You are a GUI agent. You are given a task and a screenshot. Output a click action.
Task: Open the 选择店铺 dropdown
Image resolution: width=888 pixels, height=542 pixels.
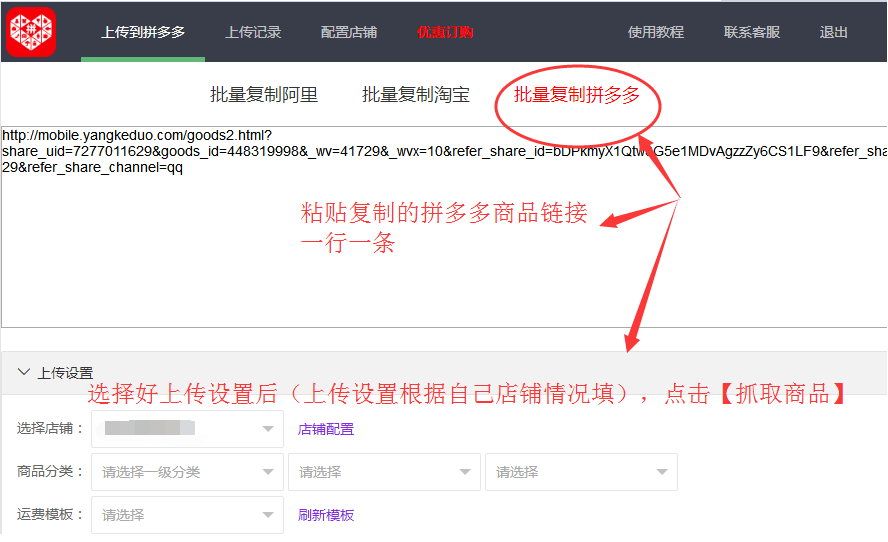(187, 429)
